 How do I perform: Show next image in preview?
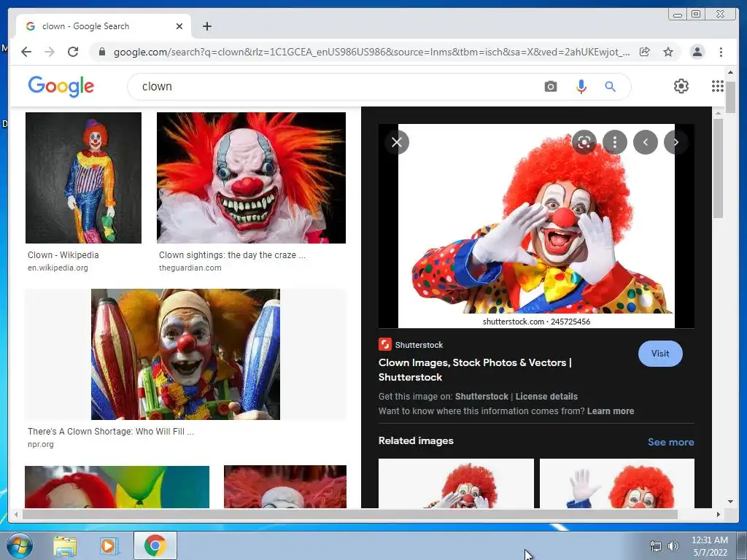[x=676, y=142]
